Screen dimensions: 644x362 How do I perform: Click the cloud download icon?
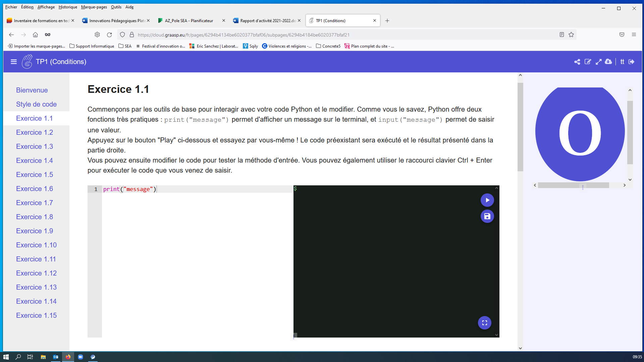click(608, 62)
